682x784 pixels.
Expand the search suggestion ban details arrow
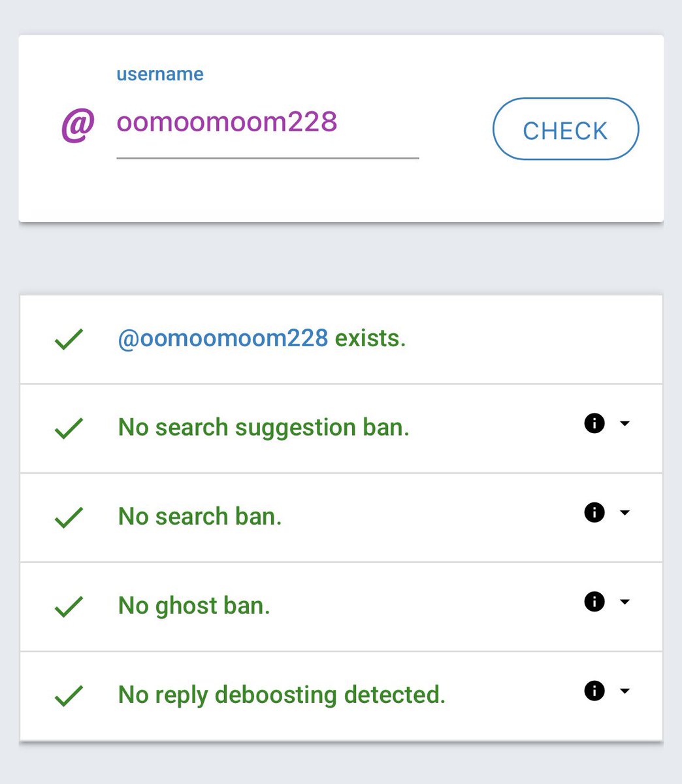coord(625,423)
